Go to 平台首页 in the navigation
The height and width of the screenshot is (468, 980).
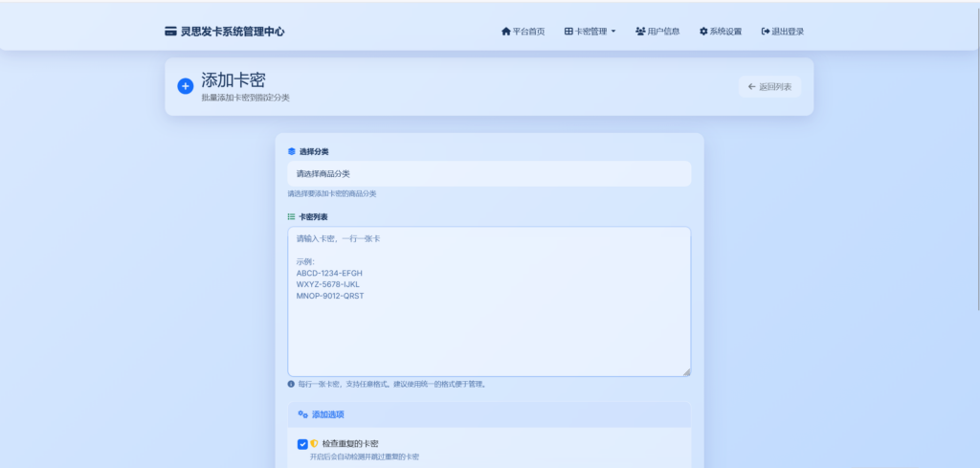[528, 32]
